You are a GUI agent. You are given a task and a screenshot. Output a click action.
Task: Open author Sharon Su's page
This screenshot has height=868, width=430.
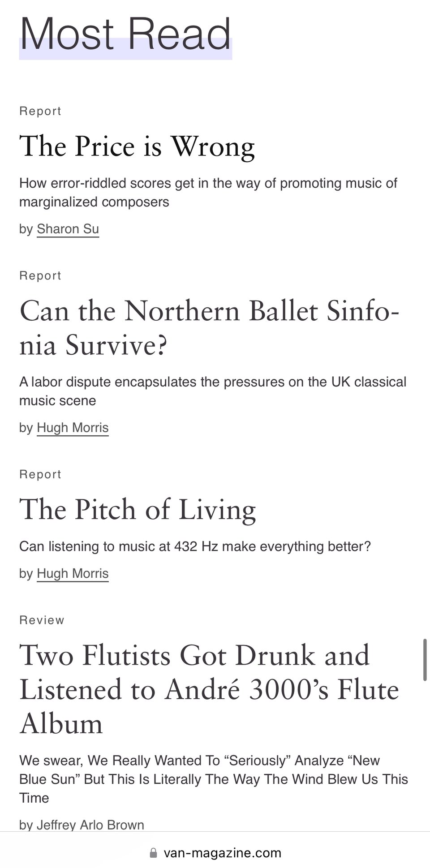tap(68, 229)
